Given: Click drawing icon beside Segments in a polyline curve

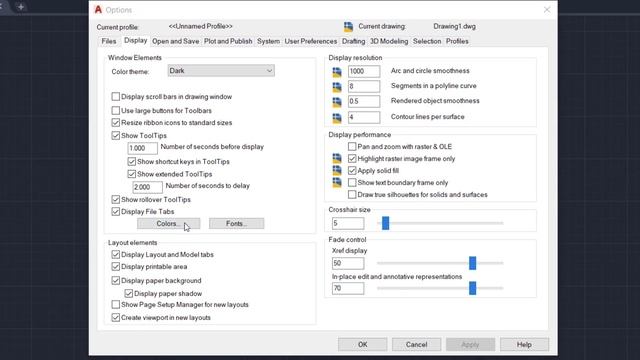Looking at the screenshot, I should pyautogui.click(x=337, y=87).
